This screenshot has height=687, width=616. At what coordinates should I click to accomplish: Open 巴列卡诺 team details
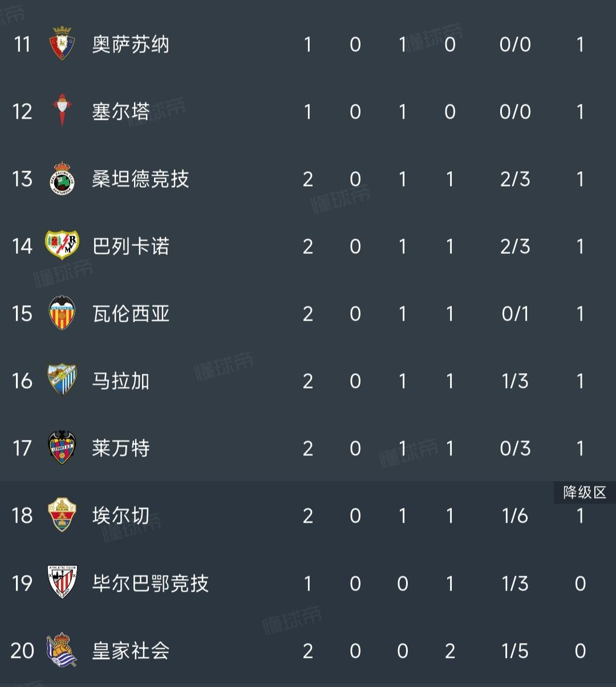click(131, 246)
